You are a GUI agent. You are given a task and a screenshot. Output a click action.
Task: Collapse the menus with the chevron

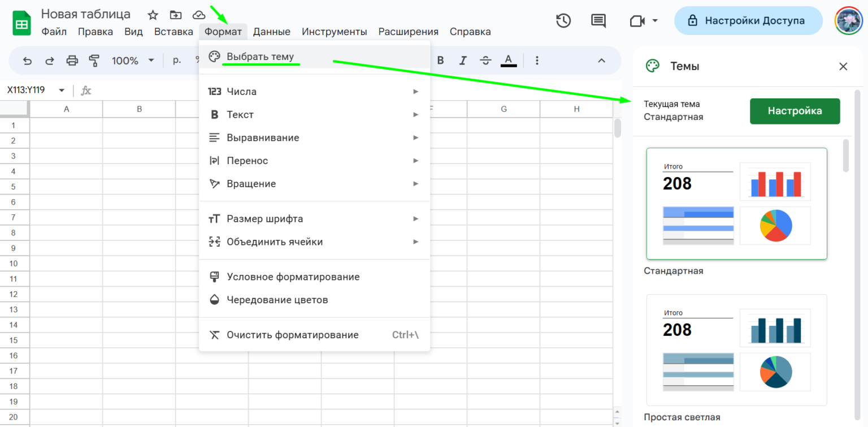coord(601,61)
